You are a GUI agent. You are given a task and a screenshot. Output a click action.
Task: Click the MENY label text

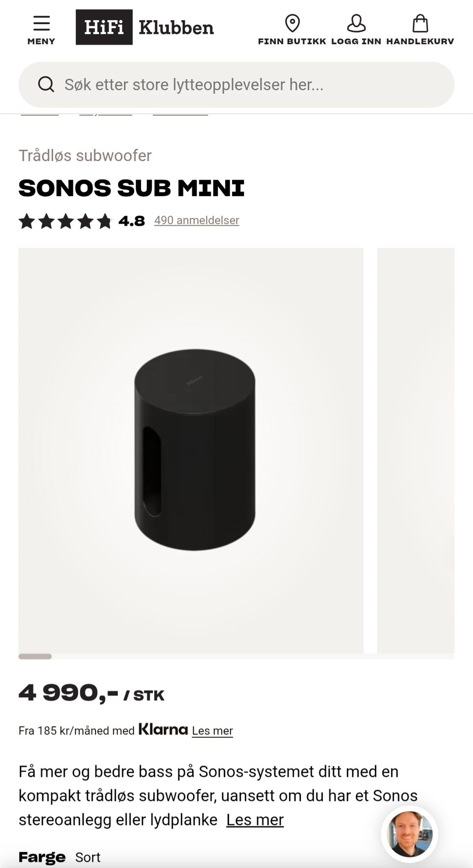(x=41, y=41)
